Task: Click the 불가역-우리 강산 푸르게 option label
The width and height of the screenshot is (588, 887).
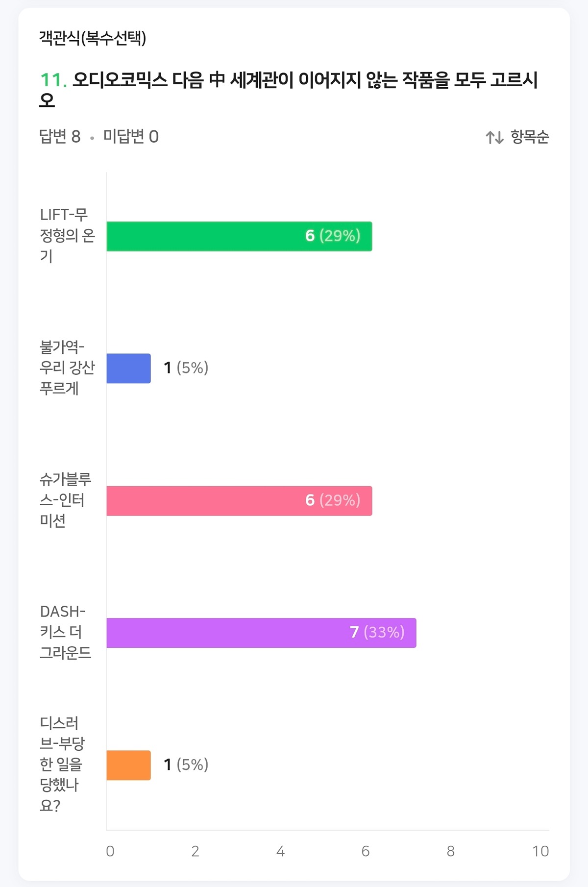Action: (67, 368)
